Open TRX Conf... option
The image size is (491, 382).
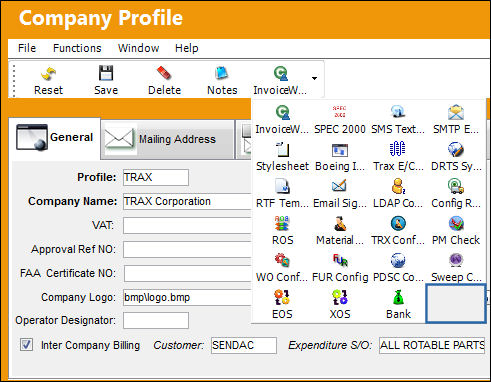click(x=398, y=230)
